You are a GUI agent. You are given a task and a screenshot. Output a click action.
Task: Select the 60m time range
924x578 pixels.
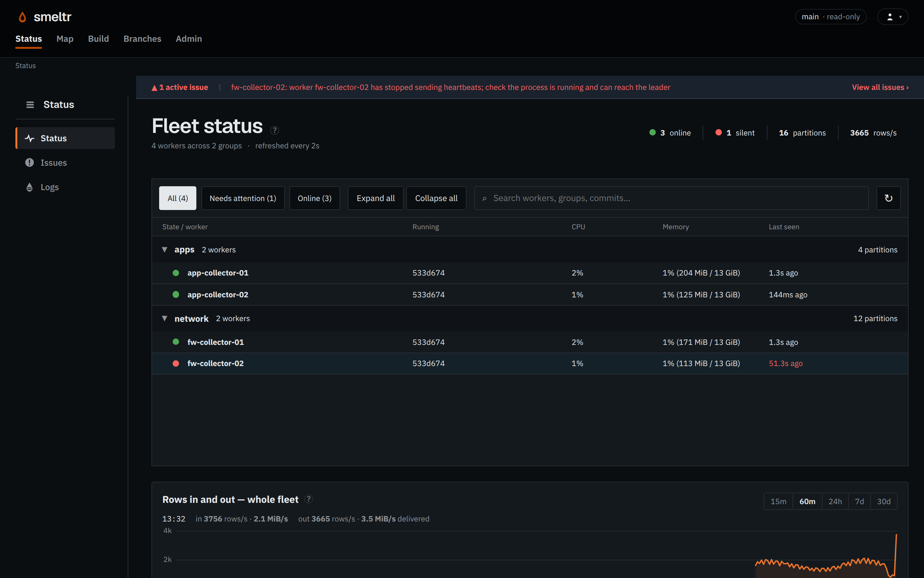coord(807,501)
